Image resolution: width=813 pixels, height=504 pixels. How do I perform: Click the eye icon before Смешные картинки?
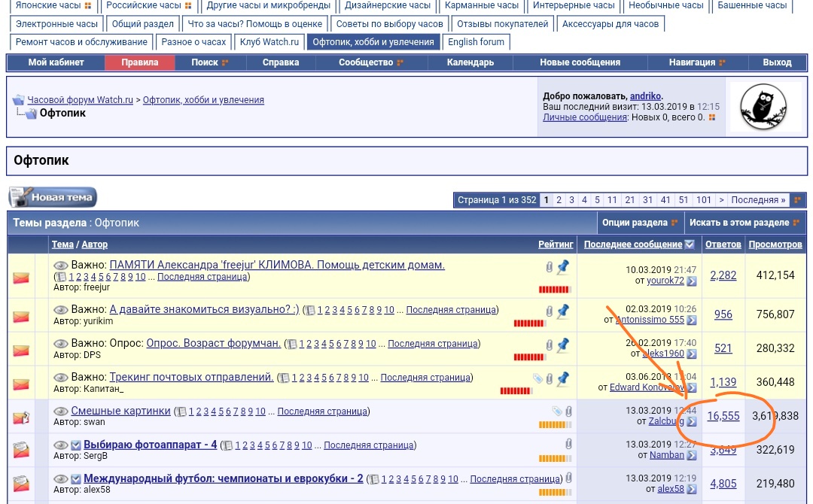[60, 411]
